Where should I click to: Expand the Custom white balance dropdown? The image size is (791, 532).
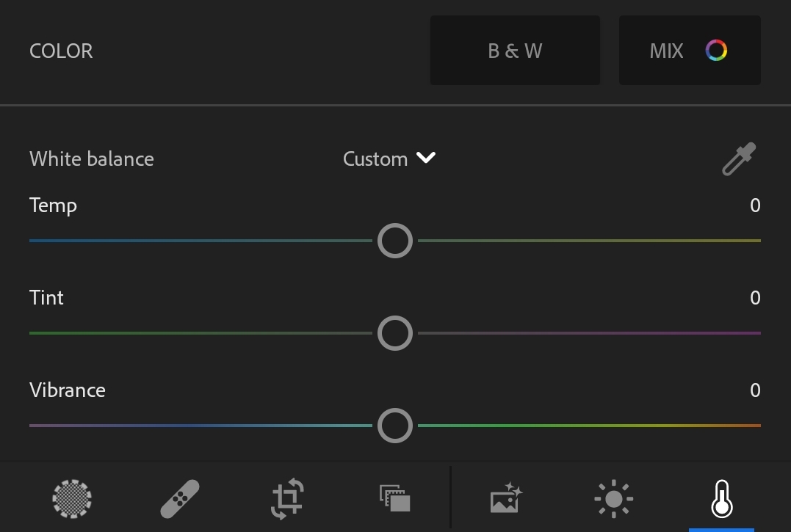click(376, 158)
